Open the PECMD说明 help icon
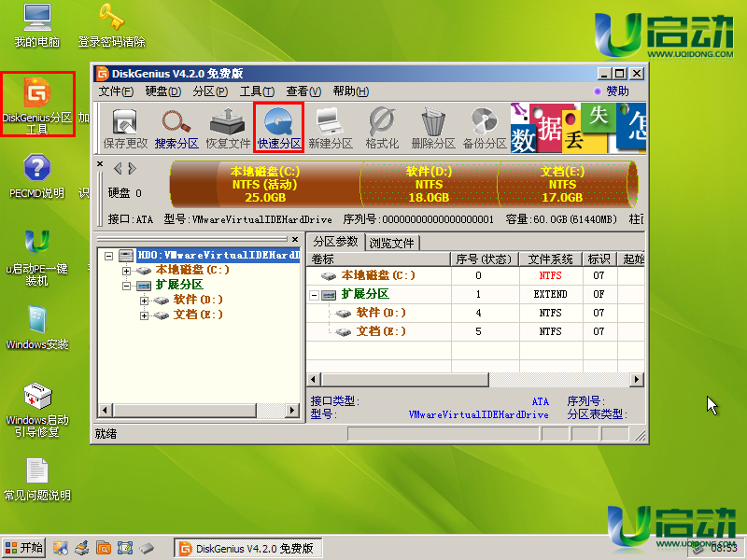The image size is (747, 560). pyautogui.click(x=37, y=176)
